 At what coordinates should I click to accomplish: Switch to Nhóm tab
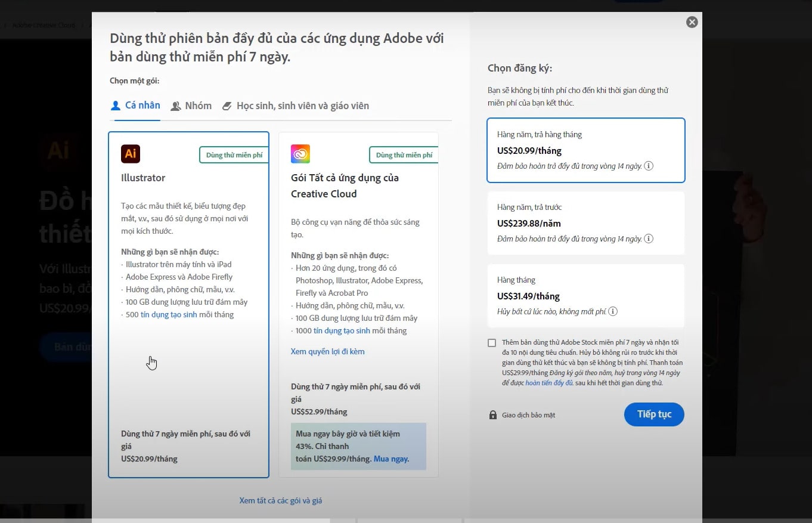[x=191, y=106]
